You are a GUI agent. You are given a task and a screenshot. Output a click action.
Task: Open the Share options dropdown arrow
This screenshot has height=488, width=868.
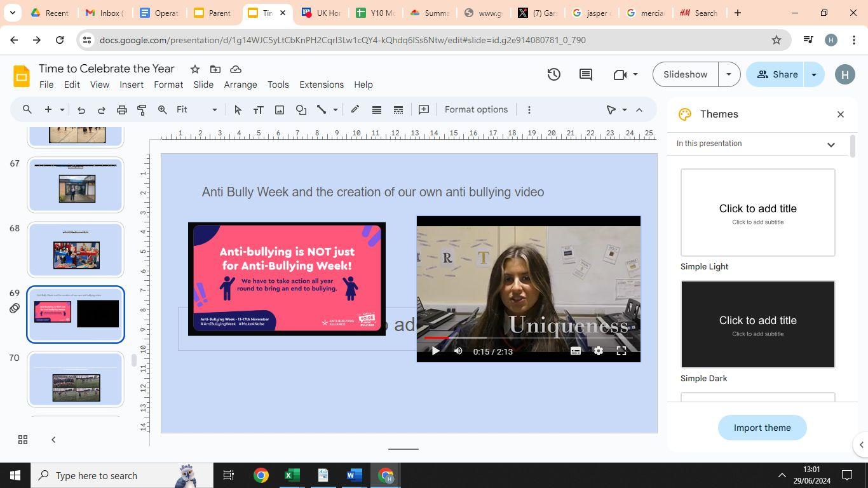[814, 74]
